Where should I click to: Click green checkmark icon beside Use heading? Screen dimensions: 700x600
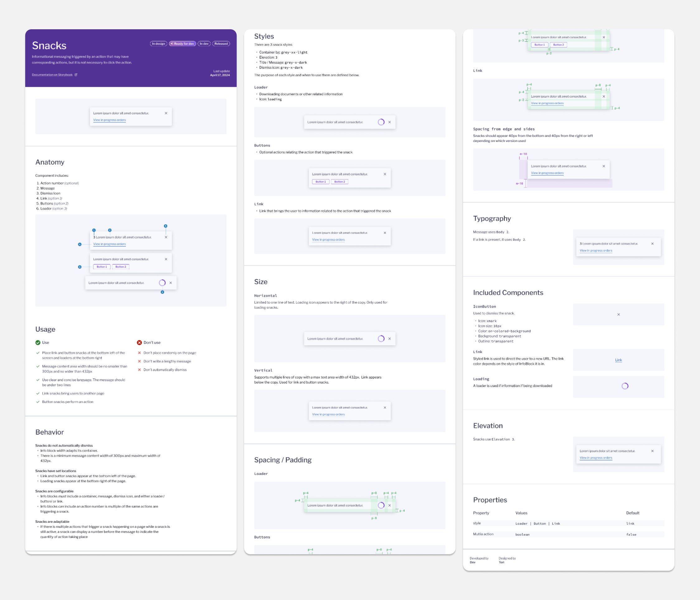point(38,343)
